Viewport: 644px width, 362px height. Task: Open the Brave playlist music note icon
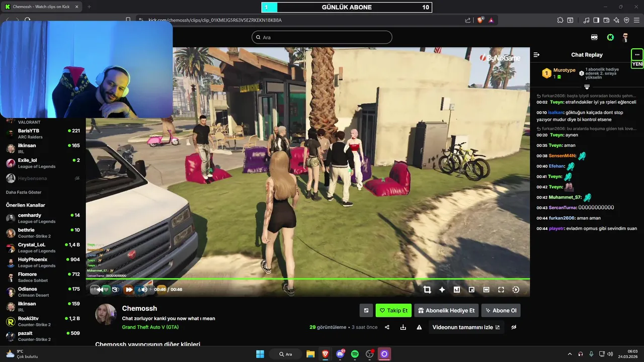pos(587,20)
